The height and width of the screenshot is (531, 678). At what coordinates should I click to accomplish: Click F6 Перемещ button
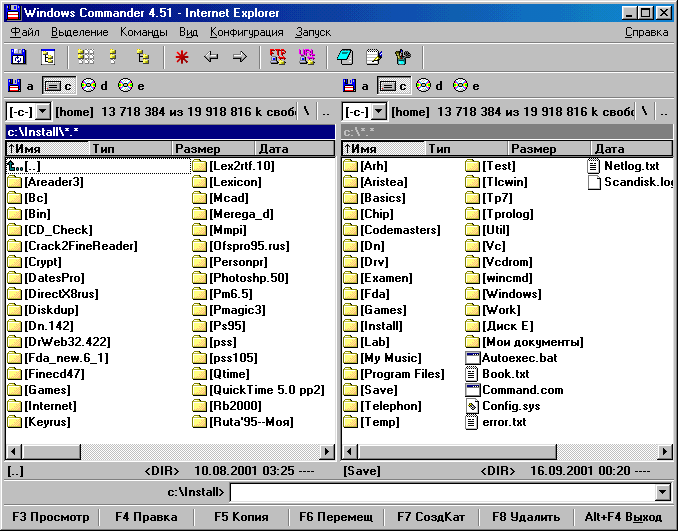click(x=336, y=517)
